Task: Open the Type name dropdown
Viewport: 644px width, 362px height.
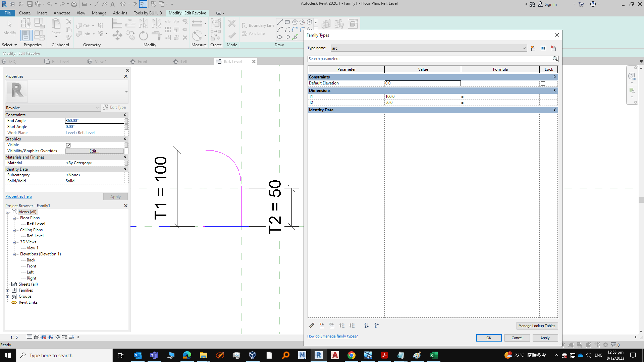Action: tap(524, 48)
